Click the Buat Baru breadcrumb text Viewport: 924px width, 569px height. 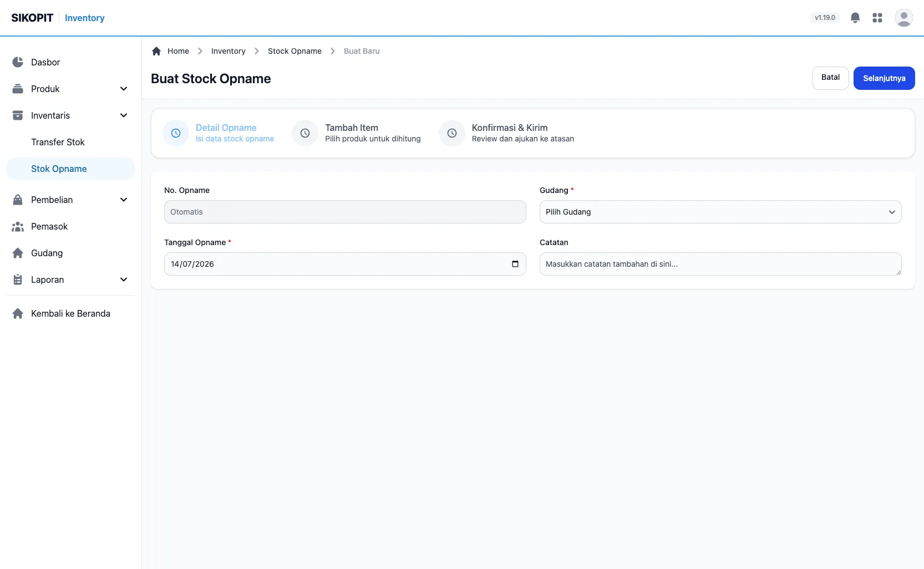pyautogui.click(x=362, y=51)
